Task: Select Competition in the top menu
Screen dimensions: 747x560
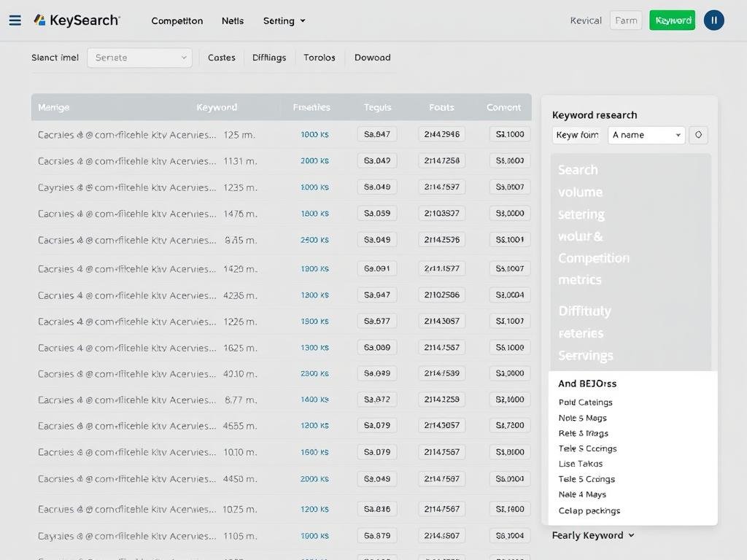Action: coord(177,21)
